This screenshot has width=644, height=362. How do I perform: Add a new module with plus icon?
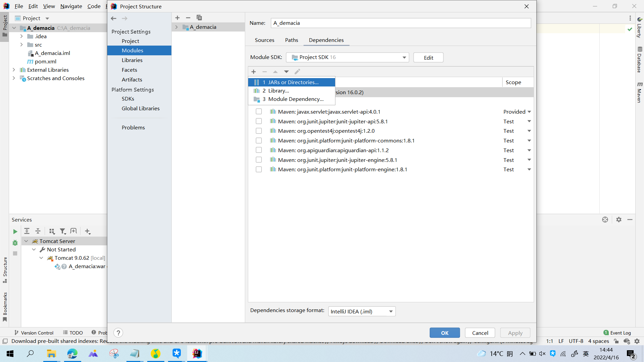tap(177, 18)
